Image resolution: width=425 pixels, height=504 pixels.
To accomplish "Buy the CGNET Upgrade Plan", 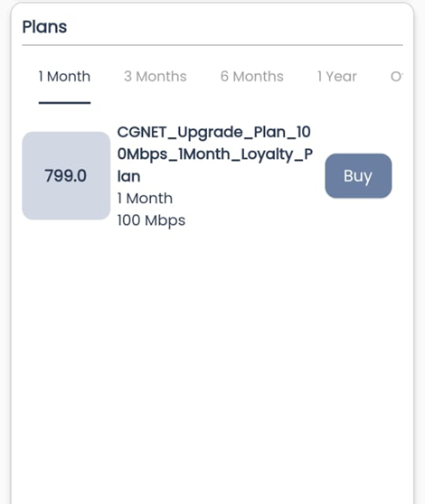I will point(358,176).
